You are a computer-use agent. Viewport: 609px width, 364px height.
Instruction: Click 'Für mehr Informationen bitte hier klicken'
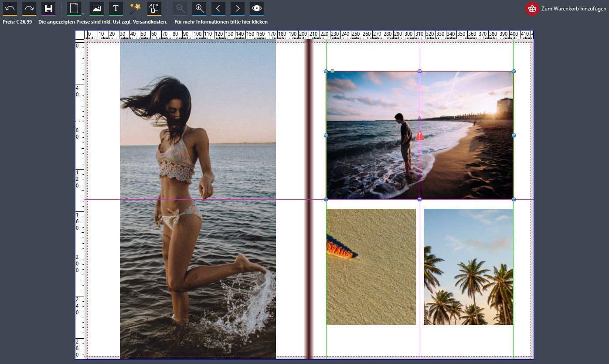(221, 22)
